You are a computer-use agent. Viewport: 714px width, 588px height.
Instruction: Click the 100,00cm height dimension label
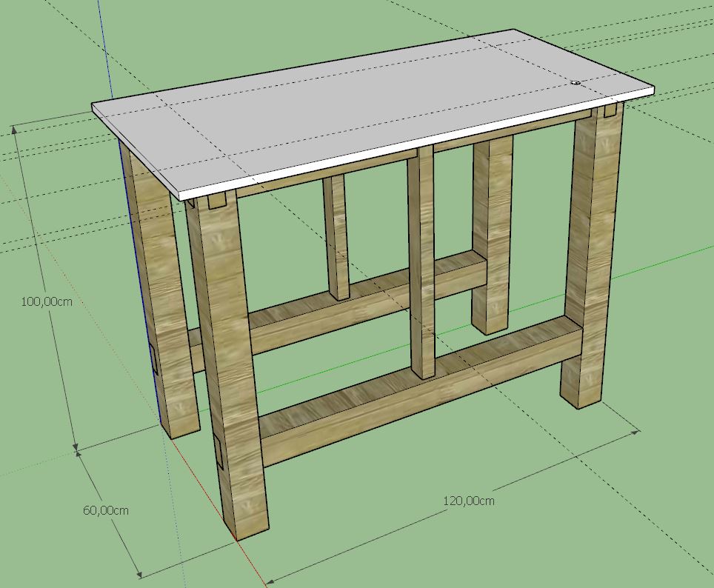47,301
